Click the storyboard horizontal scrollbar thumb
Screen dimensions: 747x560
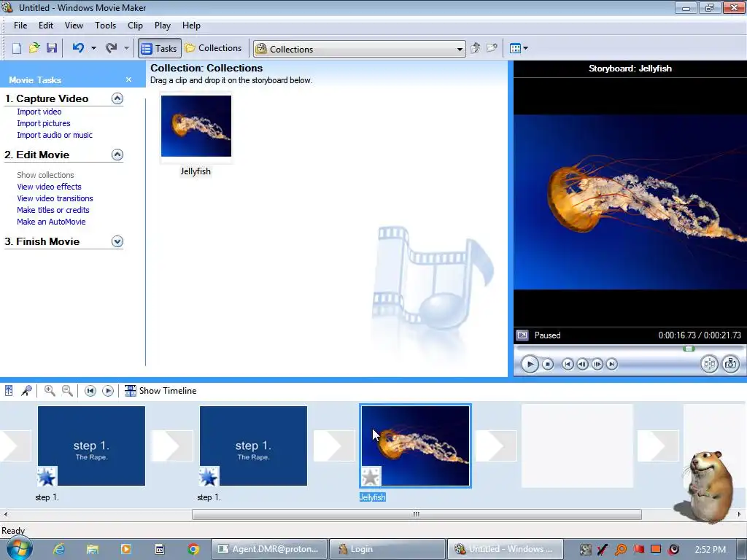[417, 514]
